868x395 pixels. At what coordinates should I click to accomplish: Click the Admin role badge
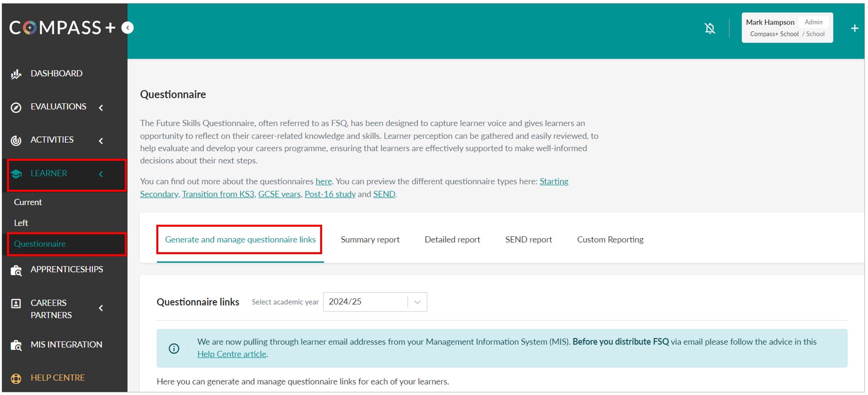[x=814, y=22]
